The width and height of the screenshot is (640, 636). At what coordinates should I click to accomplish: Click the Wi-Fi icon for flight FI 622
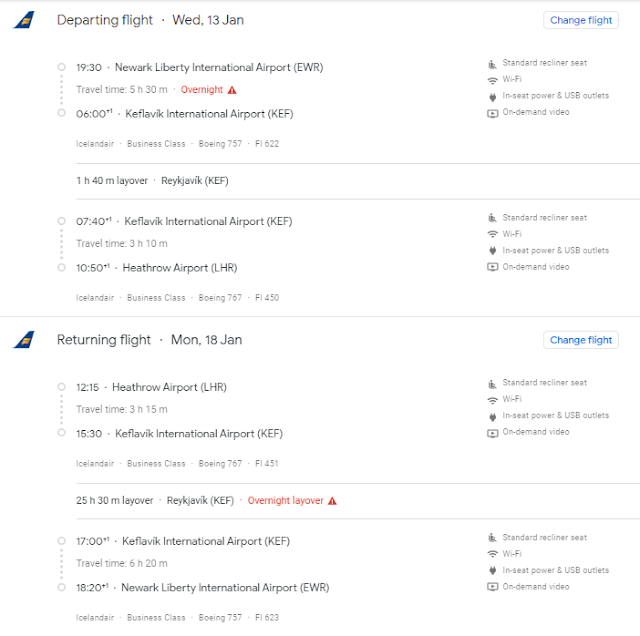(x=493, y=80)
